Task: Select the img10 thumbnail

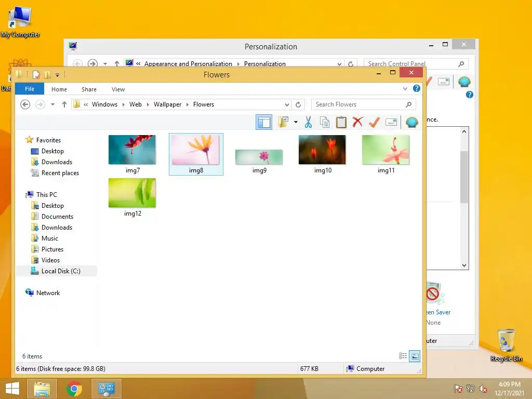Action: click(322, 154)
